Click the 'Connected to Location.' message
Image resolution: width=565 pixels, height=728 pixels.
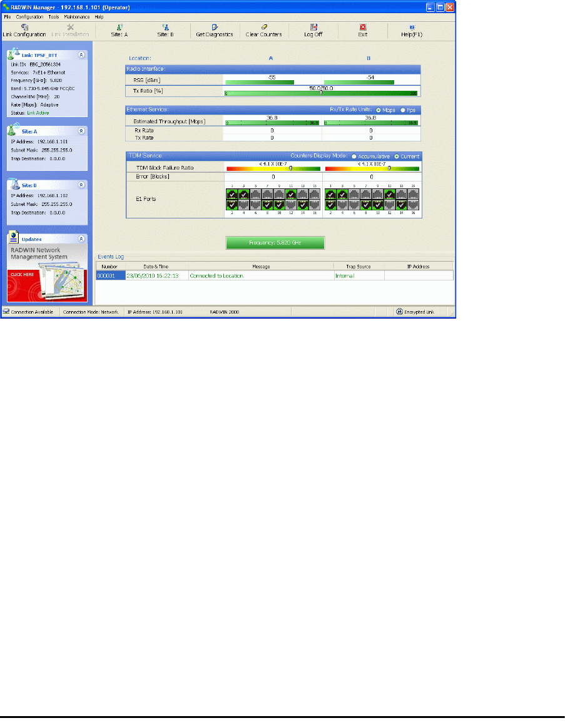tap(217, 276)
